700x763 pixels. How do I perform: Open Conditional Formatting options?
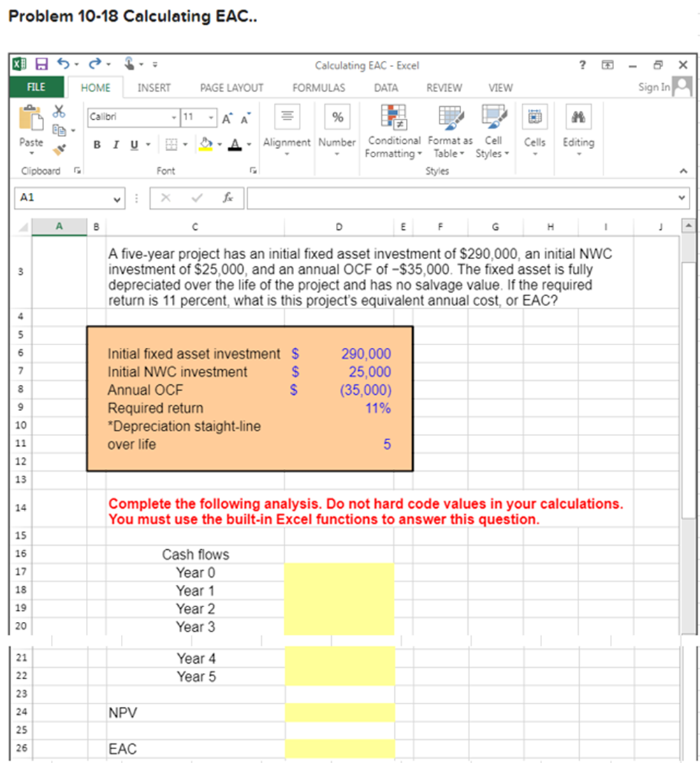click(393, 133)
